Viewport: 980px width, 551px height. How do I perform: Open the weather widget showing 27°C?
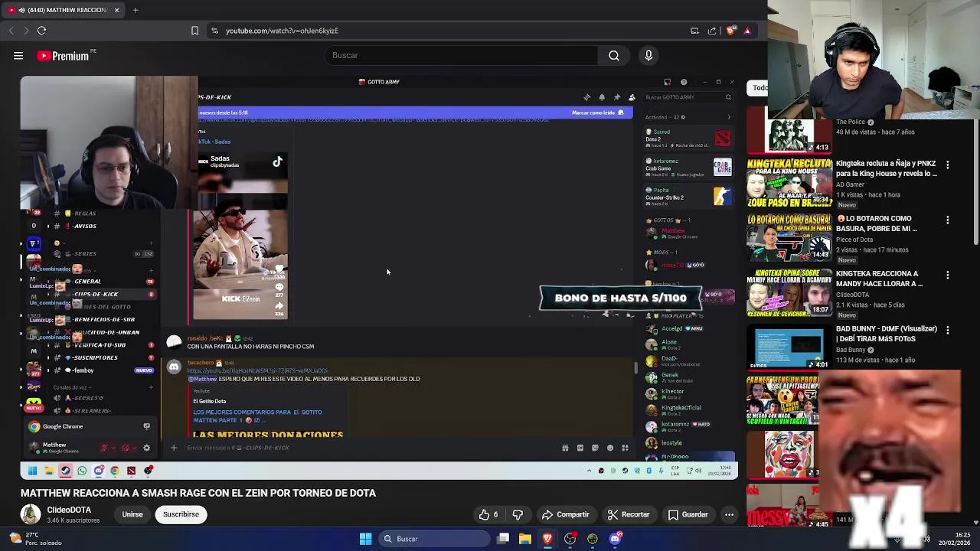[35, 539]
